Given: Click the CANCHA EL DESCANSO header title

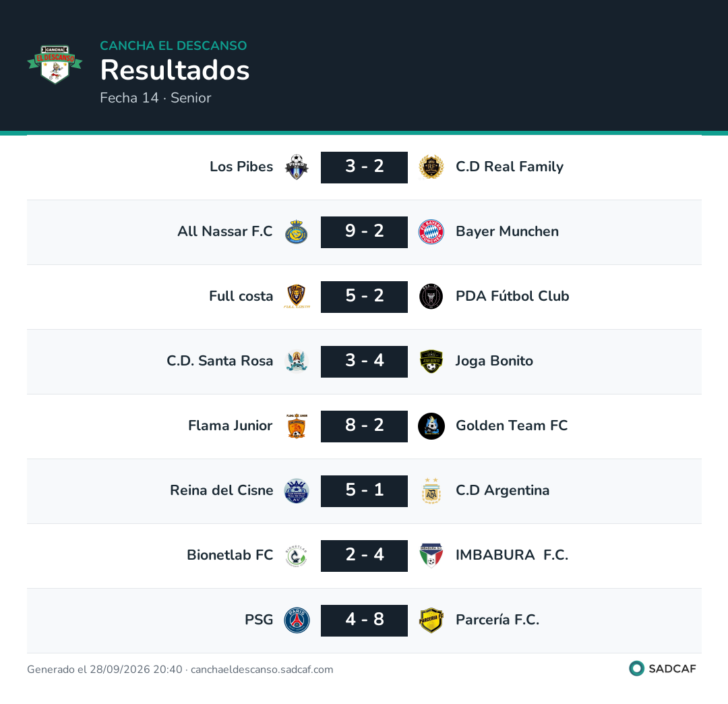Looking at the screenshot, I should pyautogui.click(x=173, y=45).
